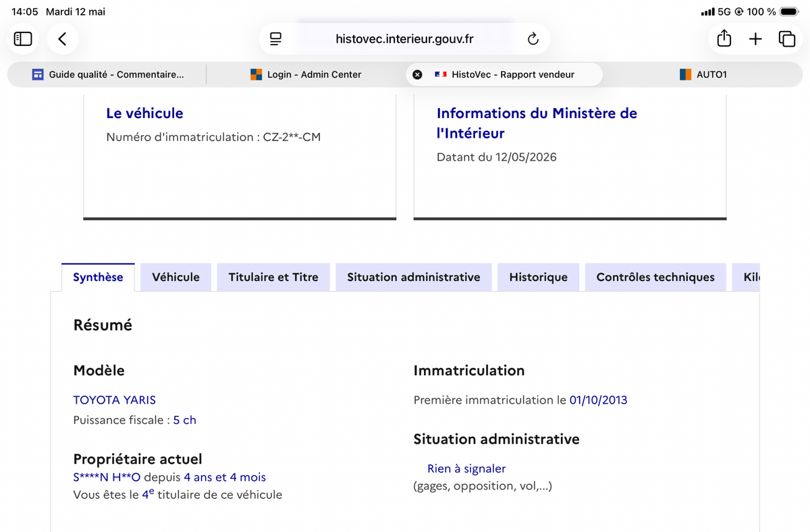Image resolution: width=810 pixels, height=532 pixels.
Task: Open the Contrôles techniques tab
Action: [655, 277]
